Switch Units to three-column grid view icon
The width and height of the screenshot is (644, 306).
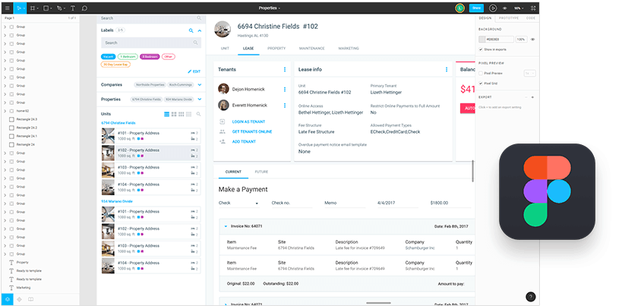pos(181,114)
